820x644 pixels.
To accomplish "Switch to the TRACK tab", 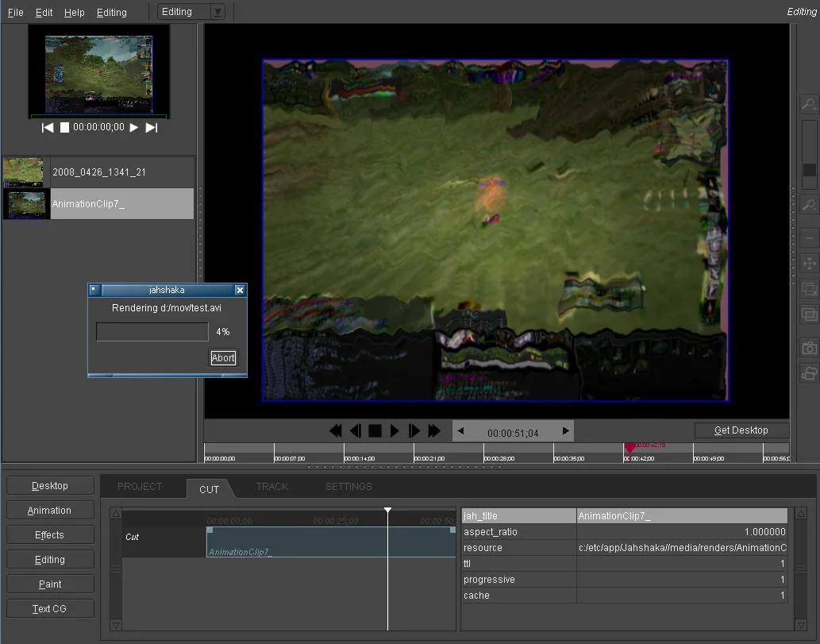I will 272,487.
